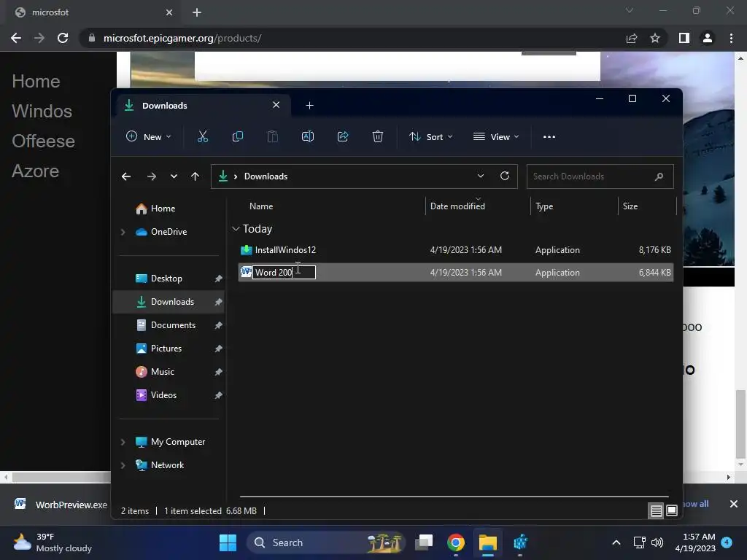Close the microsfot Chrome tab
747x560 pixels.
pyautogui.click(x=169, y=12)
